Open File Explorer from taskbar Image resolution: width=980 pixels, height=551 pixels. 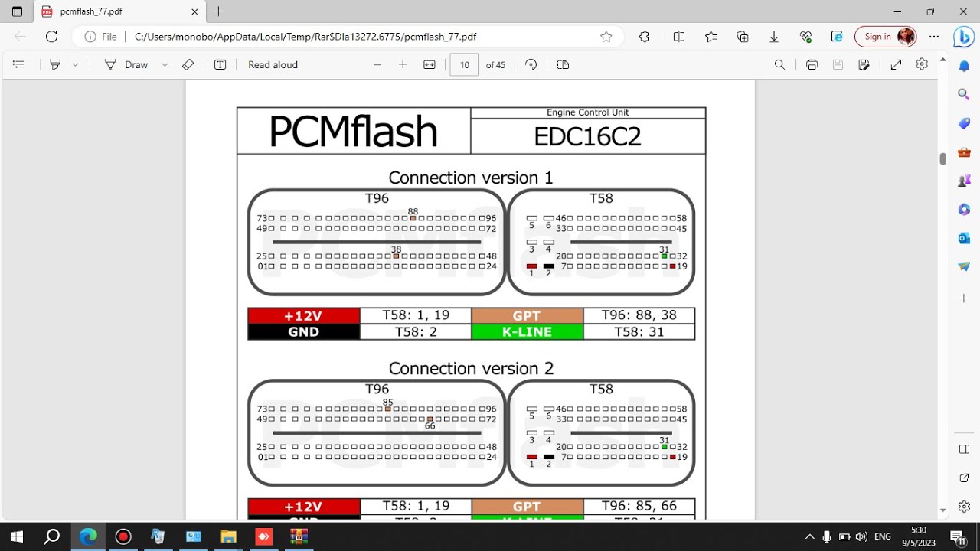pos(228,536)
